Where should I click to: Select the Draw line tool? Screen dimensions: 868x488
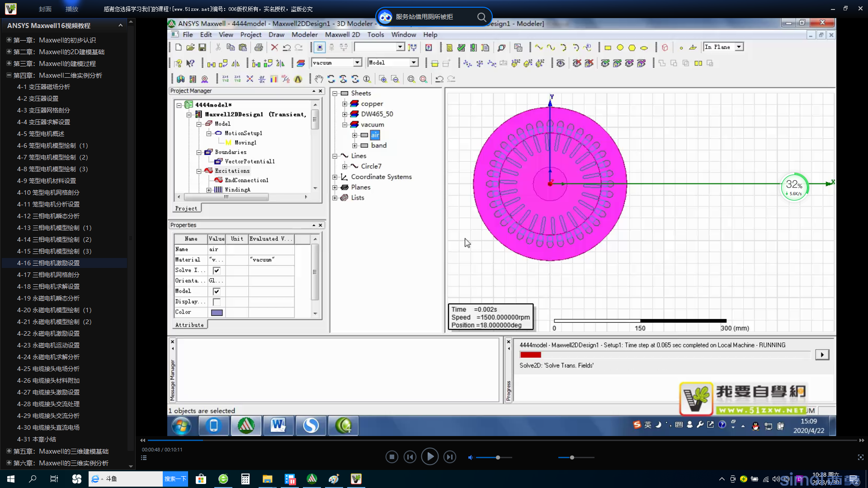539,47
